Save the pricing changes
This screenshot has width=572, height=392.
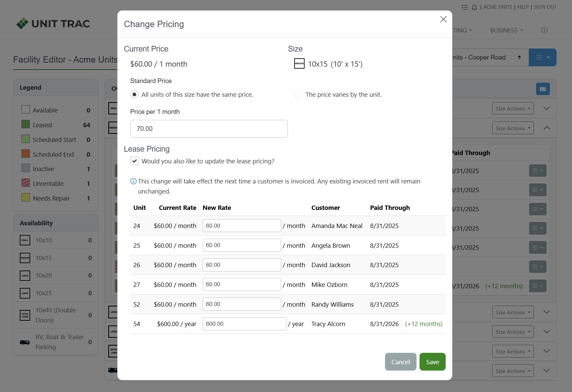pyautogui.click(x=432, y=362)
